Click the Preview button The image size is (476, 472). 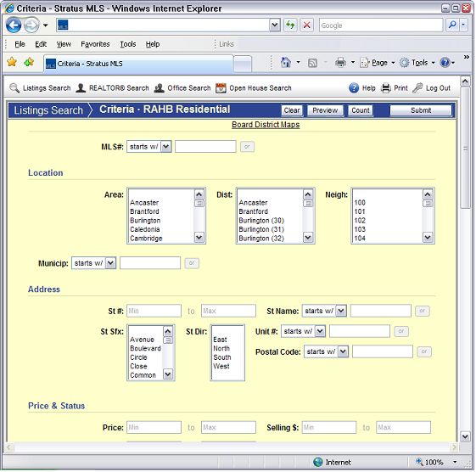pos(325,110)
